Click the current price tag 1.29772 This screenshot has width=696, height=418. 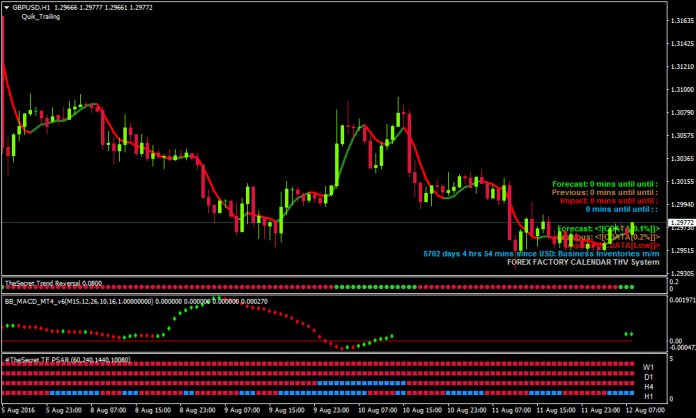tap(678, 223)
